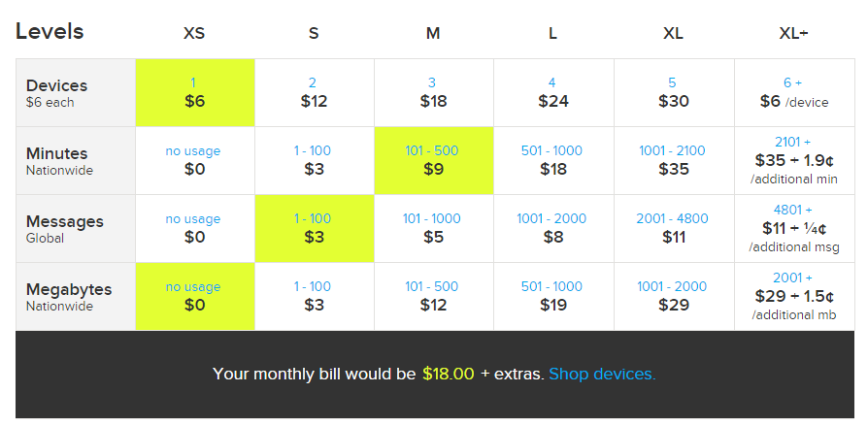This screenshot has height=425, width=868.
Task: Select 1001 - 2100 minutes for $35
Action: click(674, 160)
